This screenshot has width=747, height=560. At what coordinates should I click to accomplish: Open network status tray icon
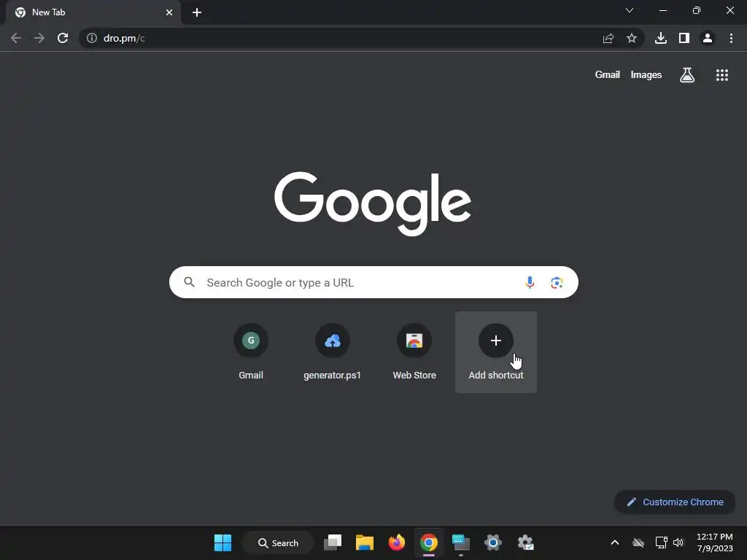coord(661,542)
